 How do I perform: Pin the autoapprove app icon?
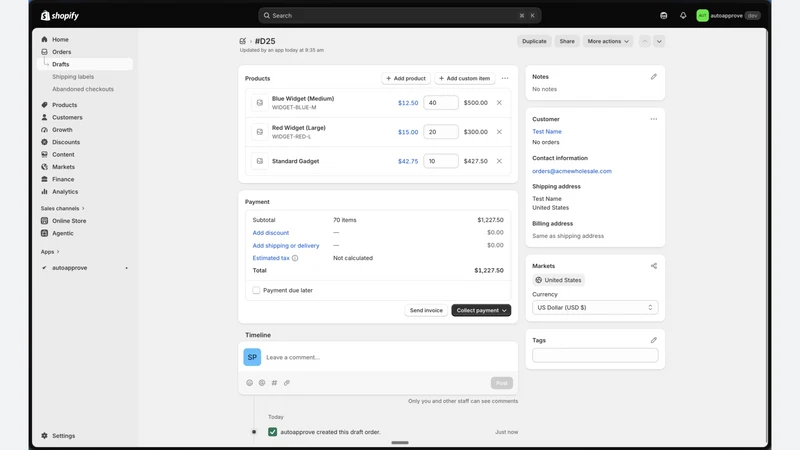(x=127, y=268)
